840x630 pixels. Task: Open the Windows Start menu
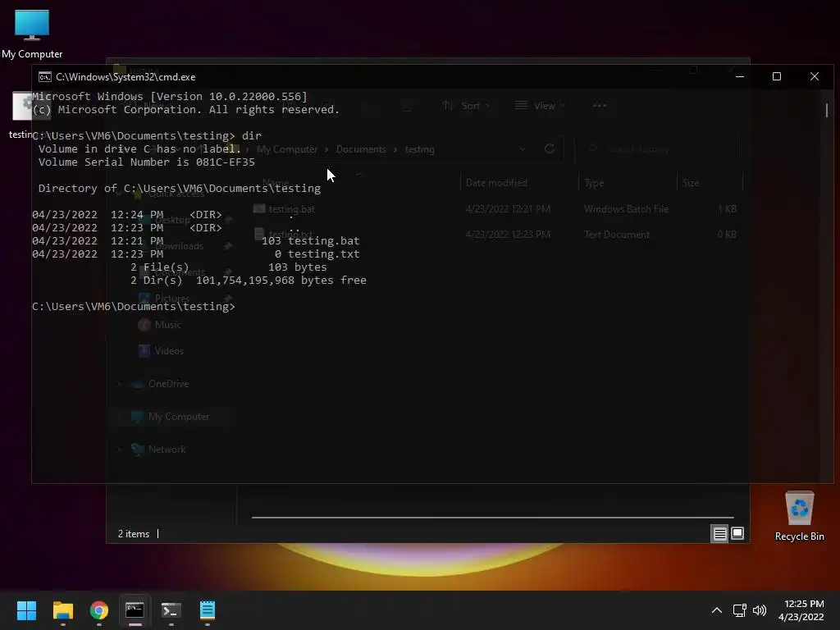26,610
